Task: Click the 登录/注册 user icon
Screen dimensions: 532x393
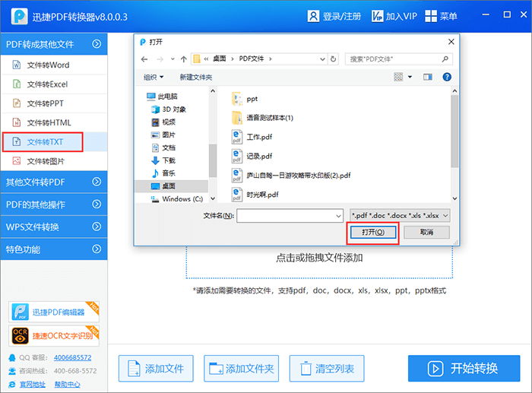Action: tap(313, 16)
